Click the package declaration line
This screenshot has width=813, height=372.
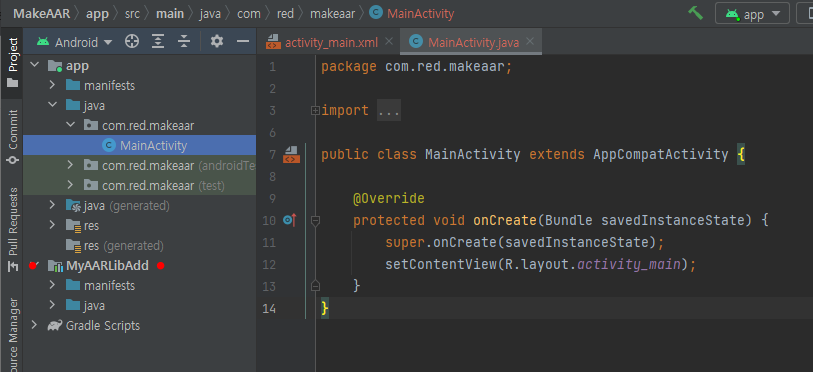(417, 66)
